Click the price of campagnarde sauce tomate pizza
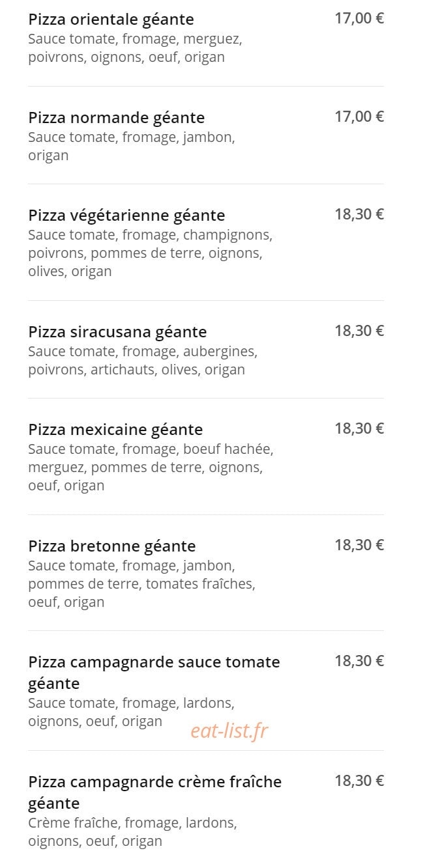421x868 pixels. click(x=359, y=661)
